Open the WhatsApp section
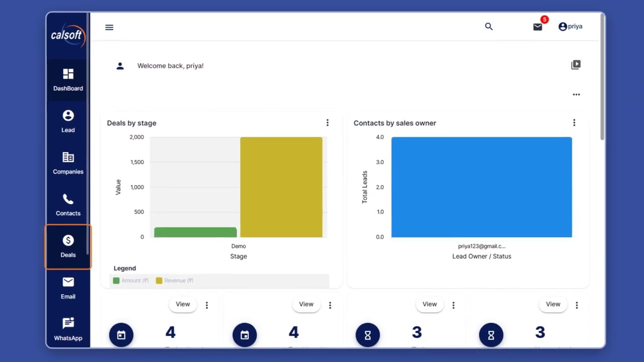The image size is (644, 362). [68, 330]
